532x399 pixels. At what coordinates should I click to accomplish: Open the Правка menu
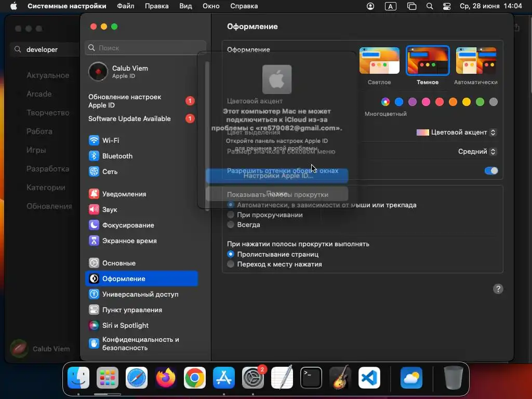click(x=157, y=6)
